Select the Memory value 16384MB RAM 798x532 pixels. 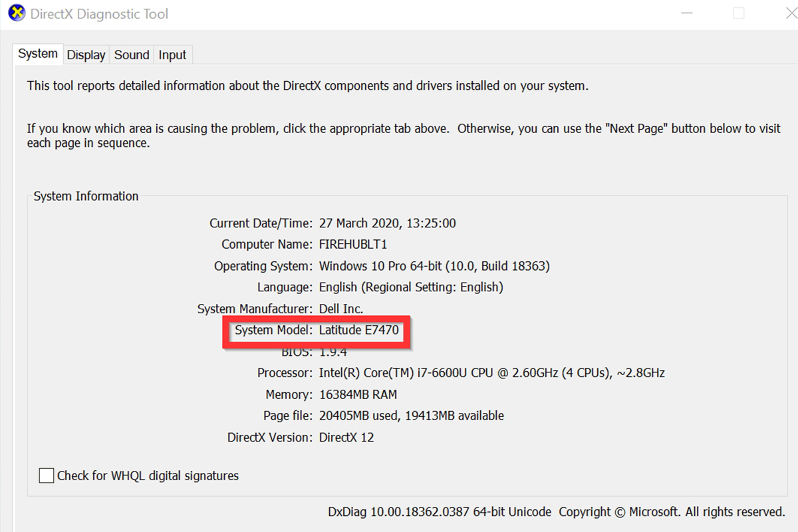[358, 394]
